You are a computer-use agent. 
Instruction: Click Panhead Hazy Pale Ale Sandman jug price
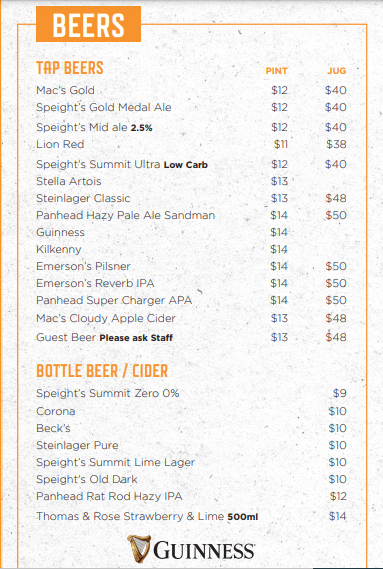(x=336, y=215)
